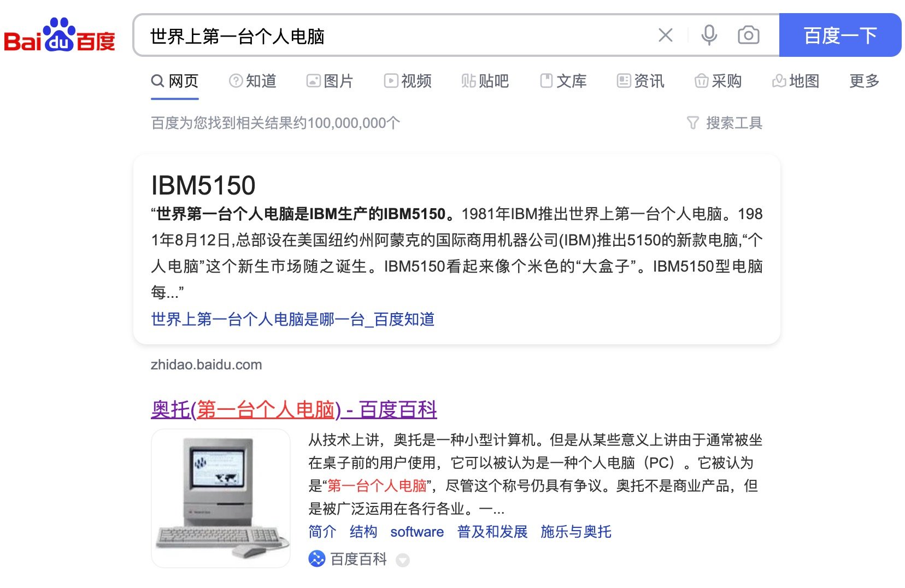This screenshot has height=588, width=905.
Task: Open 搜索工具 filter options
Action: (725, 123)
